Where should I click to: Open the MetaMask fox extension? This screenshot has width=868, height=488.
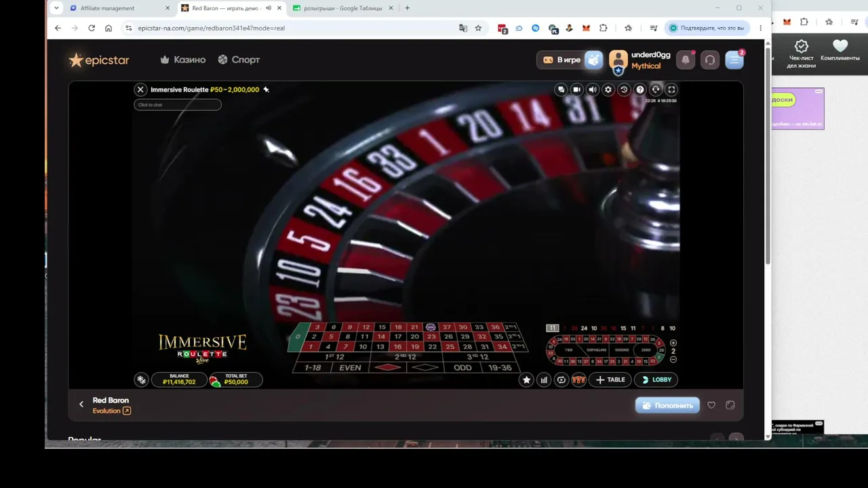pos(586,28)
